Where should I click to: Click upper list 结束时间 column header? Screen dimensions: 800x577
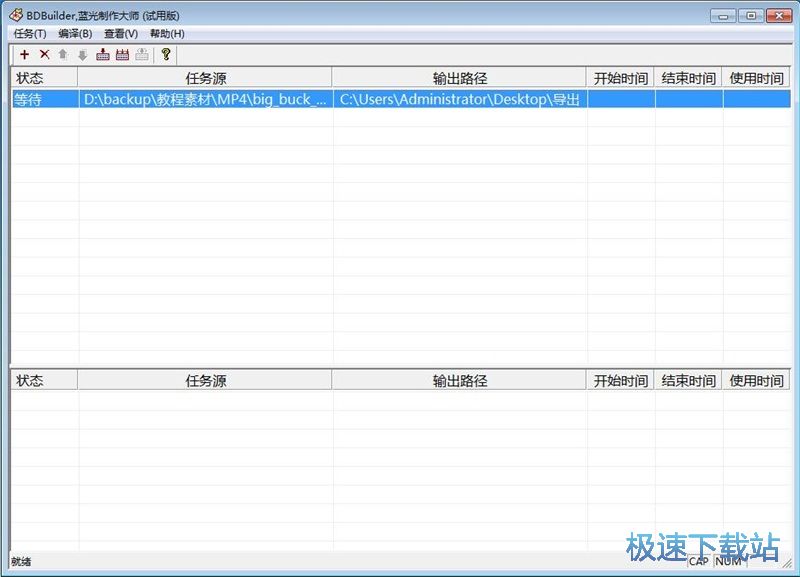688,78
